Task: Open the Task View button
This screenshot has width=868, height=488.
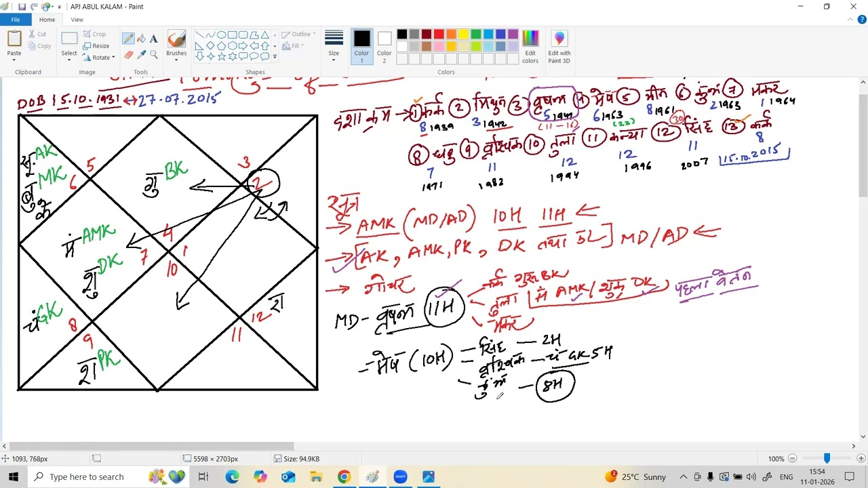Action: (x=203, y=476)
